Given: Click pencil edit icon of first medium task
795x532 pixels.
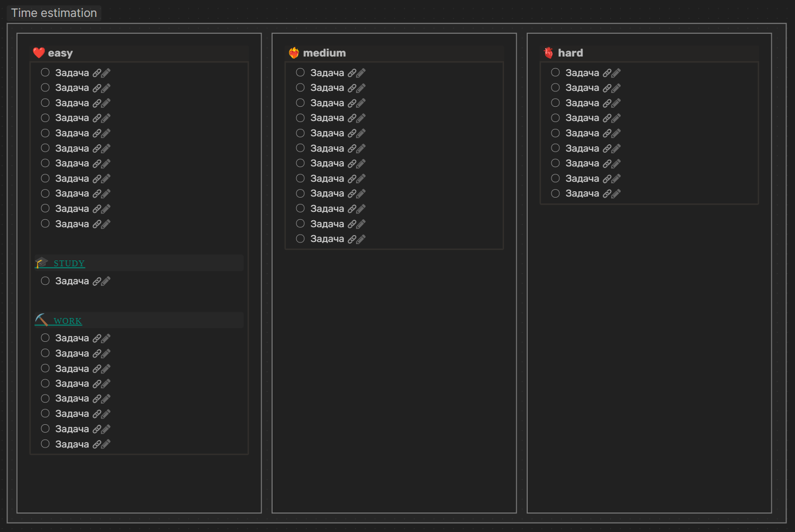Looking at the screenshot, I should coord(361,73).
